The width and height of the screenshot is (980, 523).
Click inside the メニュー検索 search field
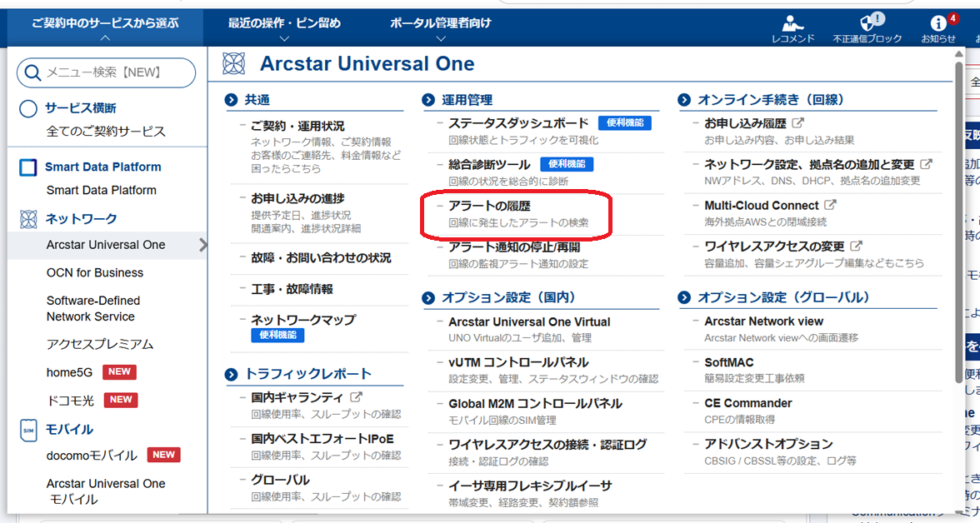(107, 73)
